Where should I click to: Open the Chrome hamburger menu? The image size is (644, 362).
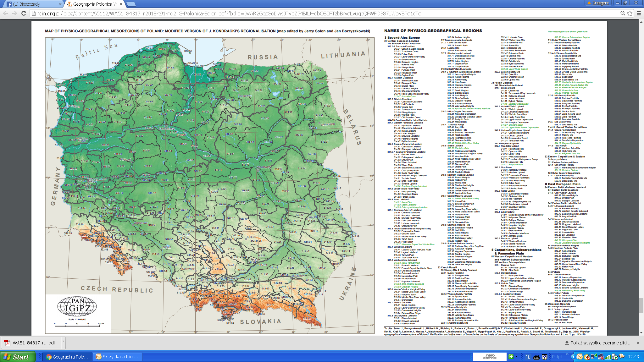tap(639, 13)
